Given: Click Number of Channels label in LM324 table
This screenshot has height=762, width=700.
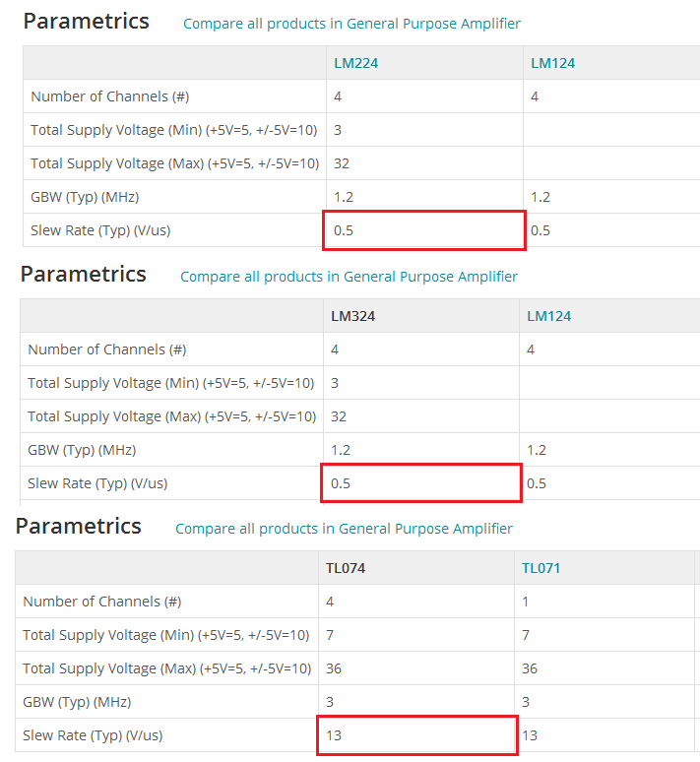Looking at the screenshot, I should [107, 349].
